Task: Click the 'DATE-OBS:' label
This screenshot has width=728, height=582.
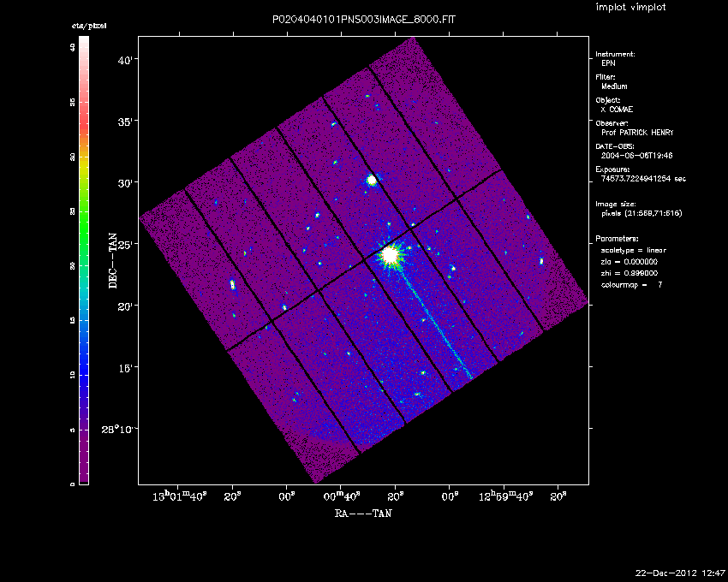Action: pos(615,146)
